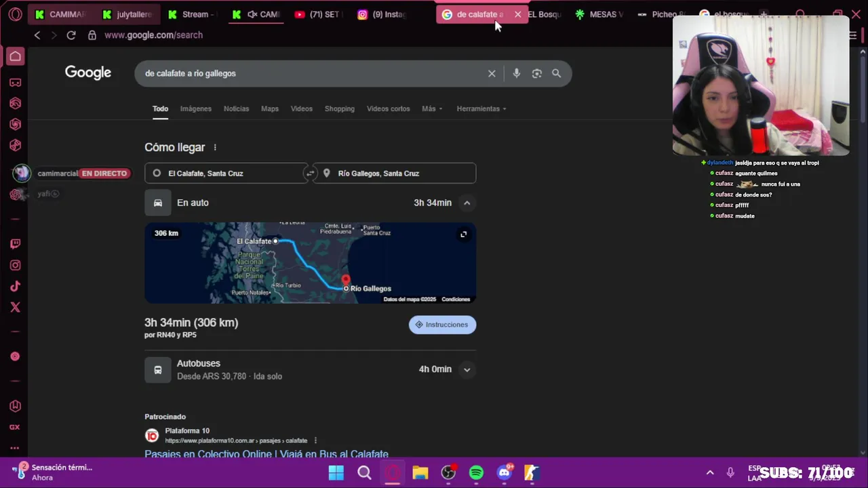Click the route map thumbnail
Screen dimensions: 868x488
point(310,263)
